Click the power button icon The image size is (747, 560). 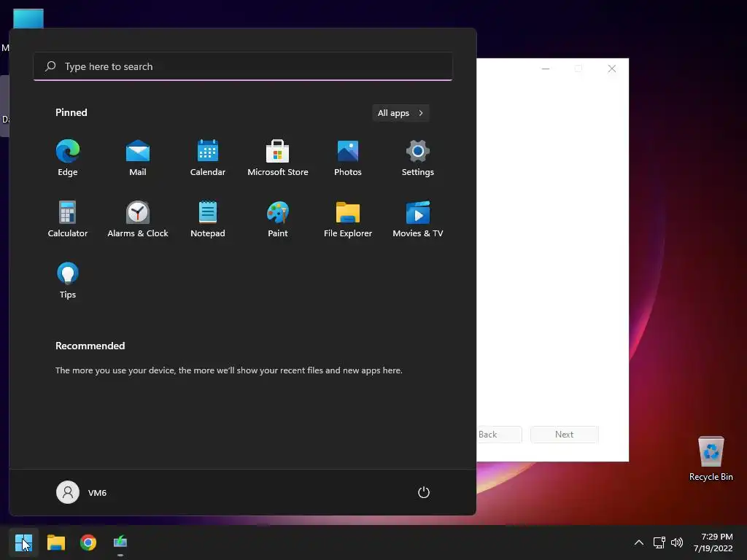pos(424,492)
